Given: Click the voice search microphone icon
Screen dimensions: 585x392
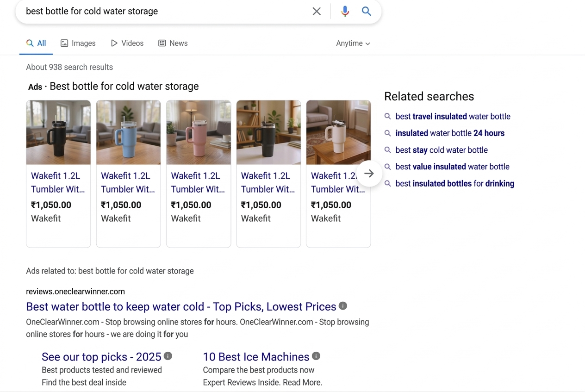Looking at the screenshot, I should [x=345, y=11].
